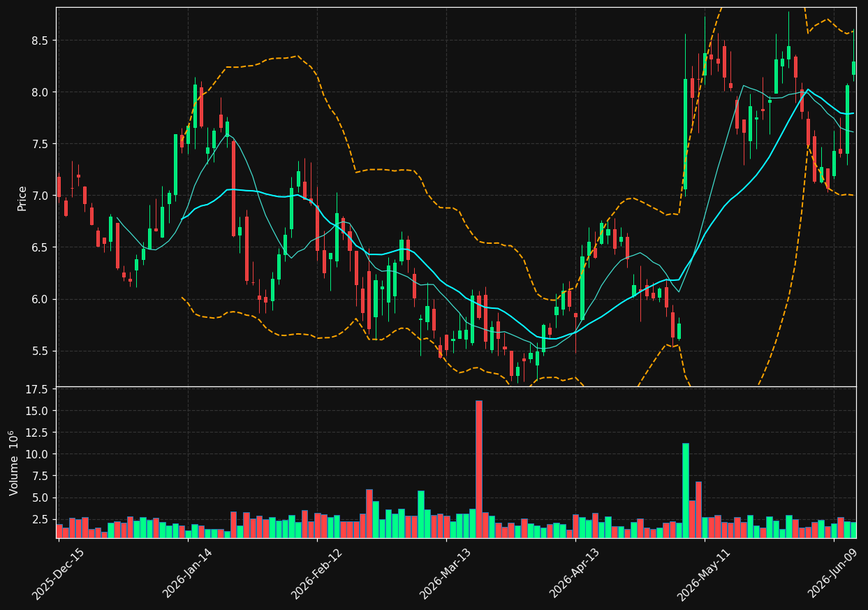
Task: Click the 2026-Feb-12 date label
Action: [316, 574]
